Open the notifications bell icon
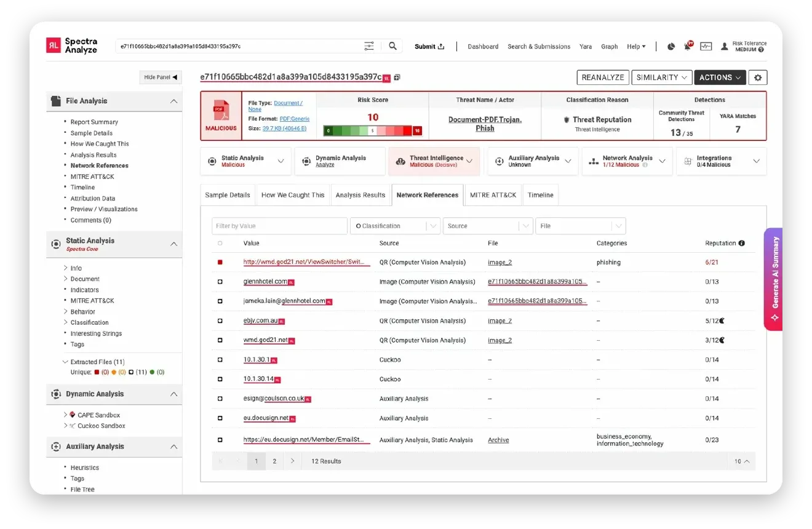The image size is (812, 529). click(x=688, y=47)
